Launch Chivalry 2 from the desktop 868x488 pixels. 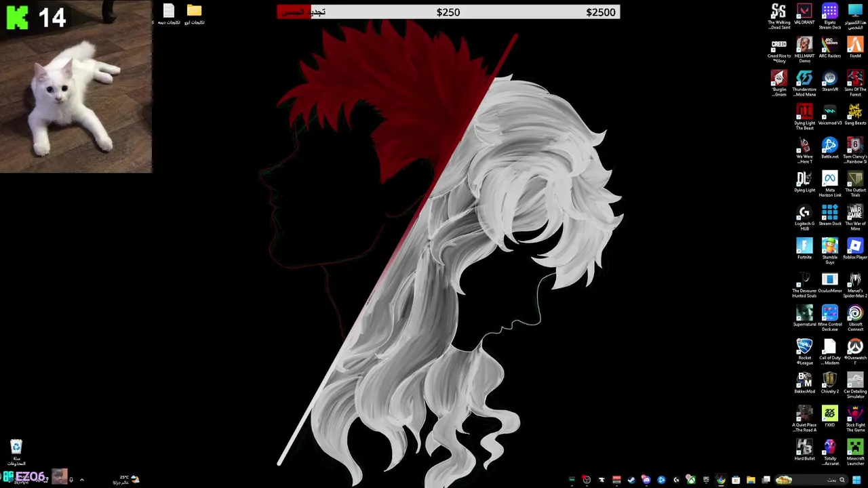830,383
